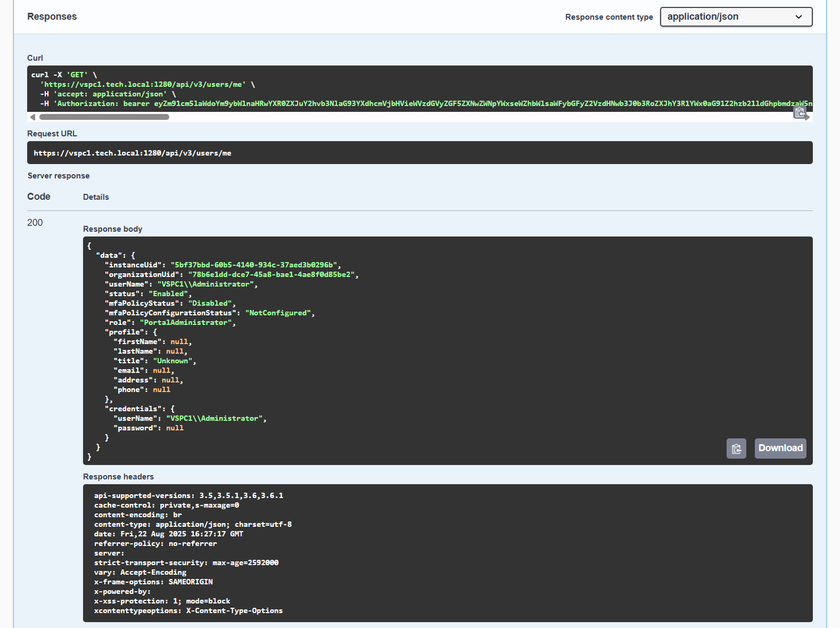Image resolution: width=840 pixels, height=628 pixels.
Task: Copy the curl command to clipboard
Action: [x=799, y=112]
